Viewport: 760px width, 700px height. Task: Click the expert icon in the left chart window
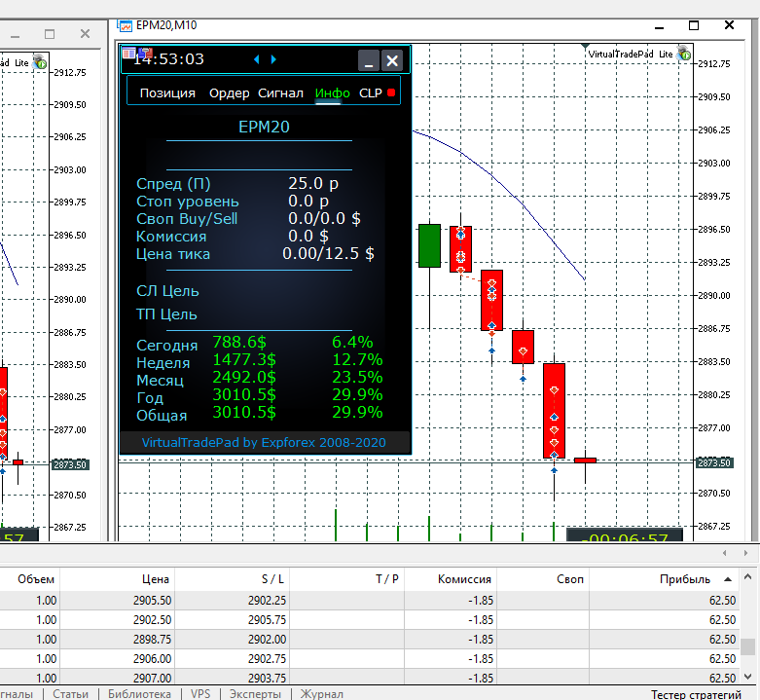click(x=40, y=61)
